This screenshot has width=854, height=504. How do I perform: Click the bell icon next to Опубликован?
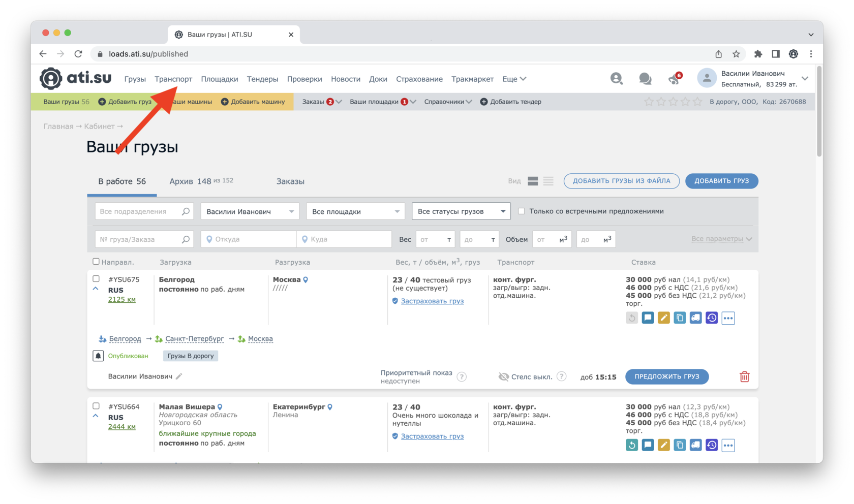[98, 356]
